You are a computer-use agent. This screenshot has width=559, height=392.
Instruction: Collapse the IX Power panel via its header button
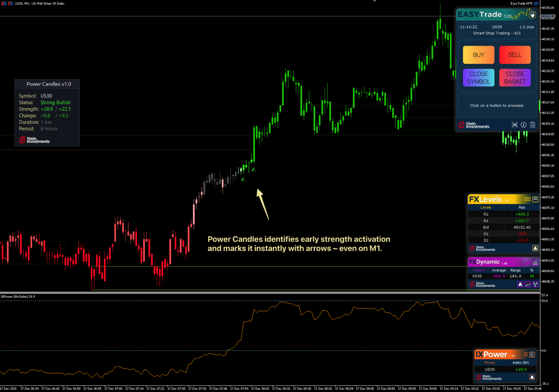point(532,355)
